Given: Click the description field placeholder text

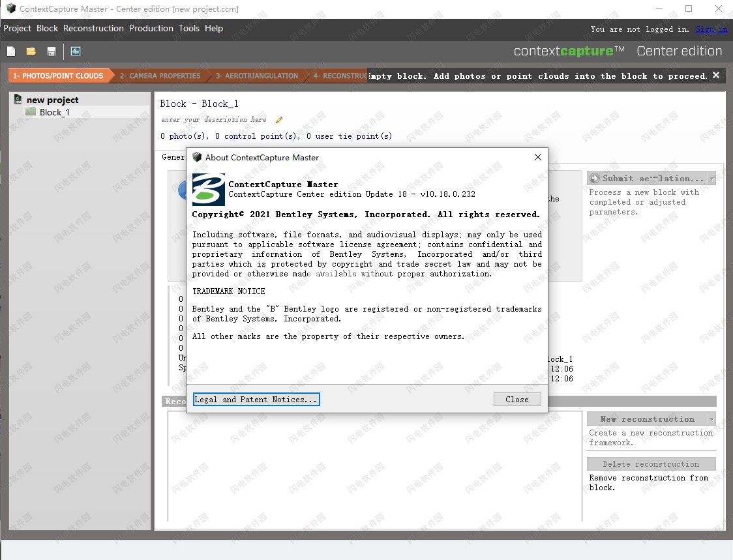Looking at the screenshot, I should (x=214, y=120).
